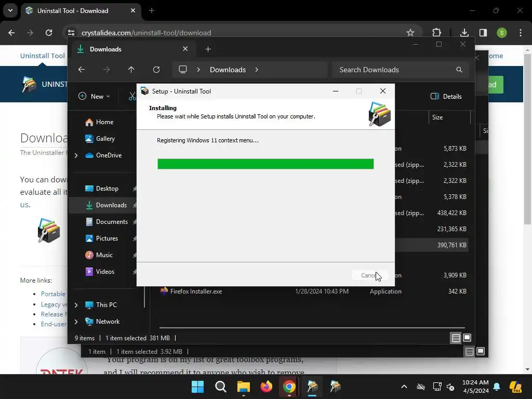
Task: Open Pictures in the navigation pane
Action: [102, 238]
